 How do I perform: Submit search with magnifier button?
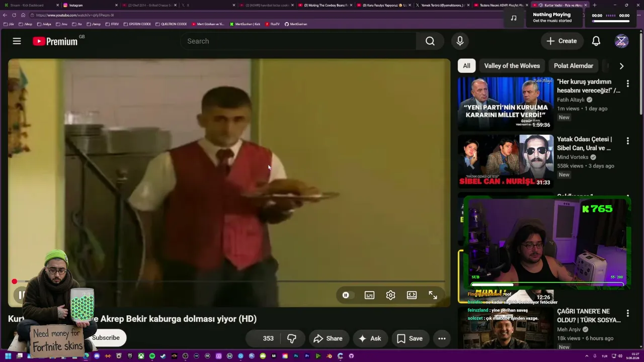[430, 41]
